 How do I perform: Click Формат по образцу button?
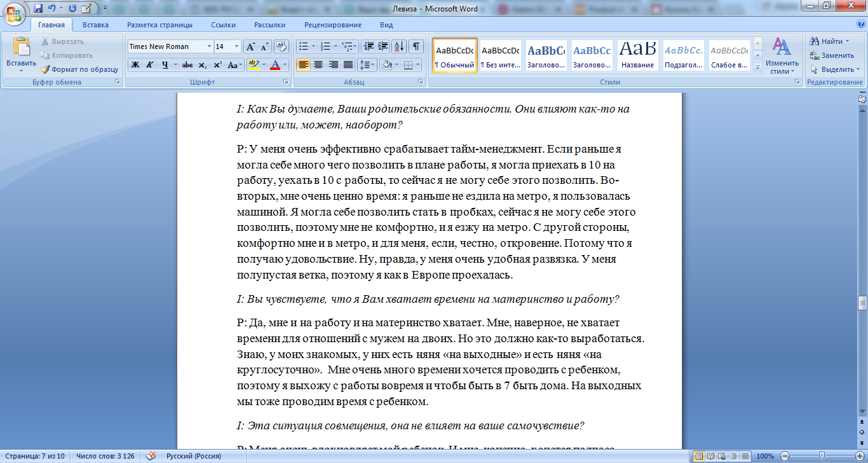(79, 69)
